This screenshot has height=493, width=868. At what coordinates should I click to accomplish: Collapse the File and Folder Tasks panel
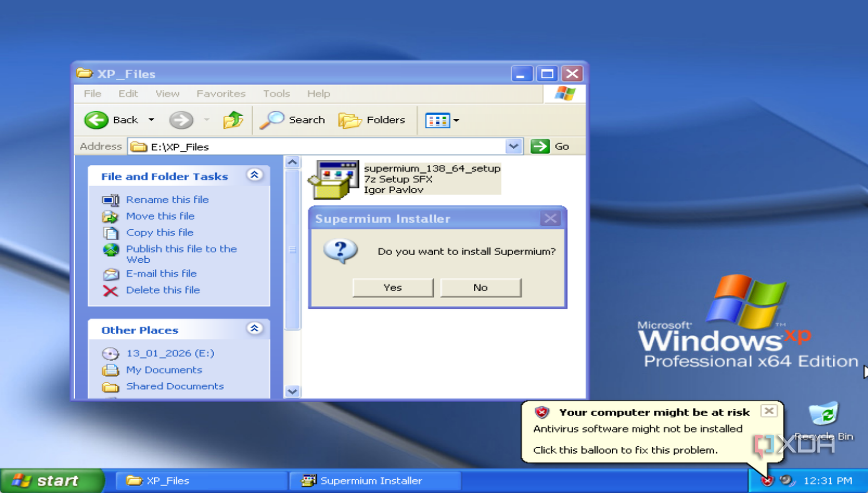tap(255, 175)
